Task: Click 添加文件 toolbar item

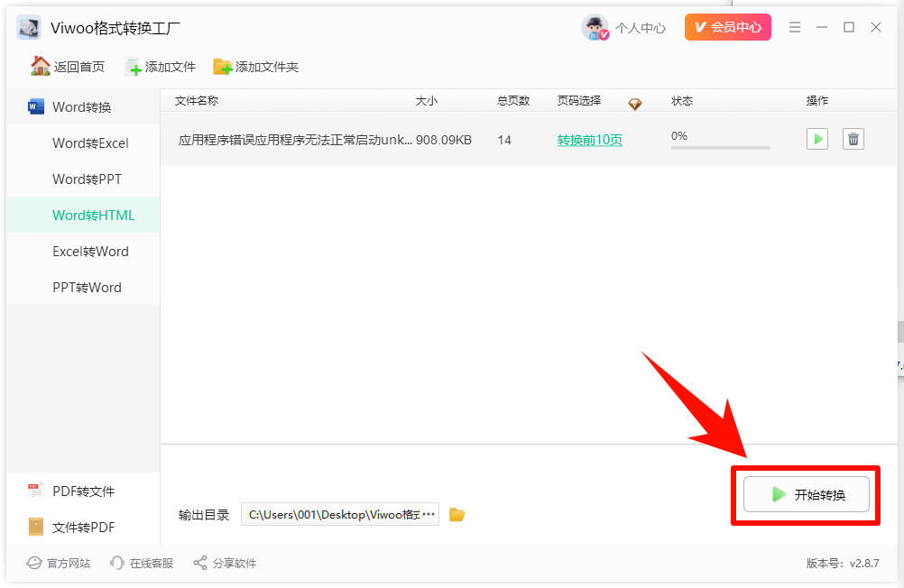Action: (x=161, y=67)
